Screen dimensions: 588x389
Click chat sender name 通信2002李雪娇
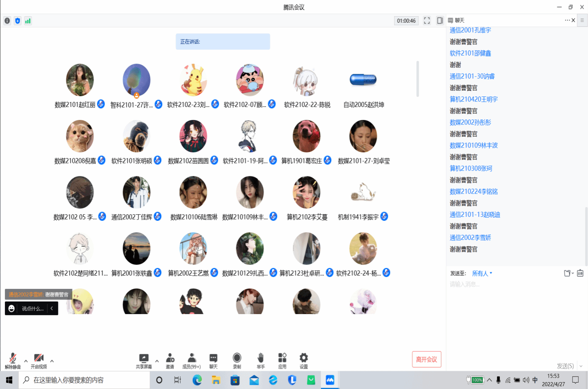pyautogui.click(x=470, y=238)
